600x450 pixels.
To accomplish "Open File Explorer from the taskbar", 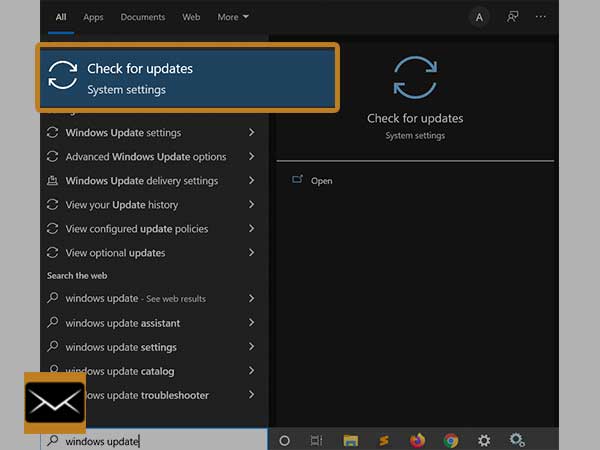I will (351, 441).
